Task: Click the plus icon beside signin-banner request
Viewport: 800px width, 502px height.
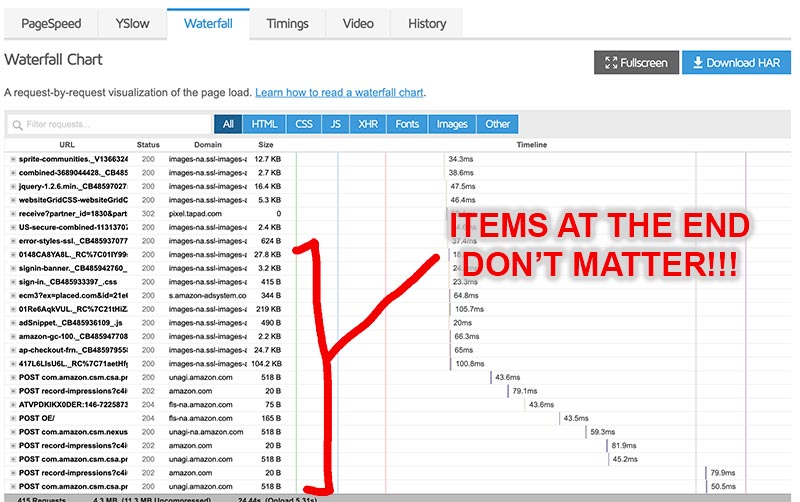Action: 13,268
